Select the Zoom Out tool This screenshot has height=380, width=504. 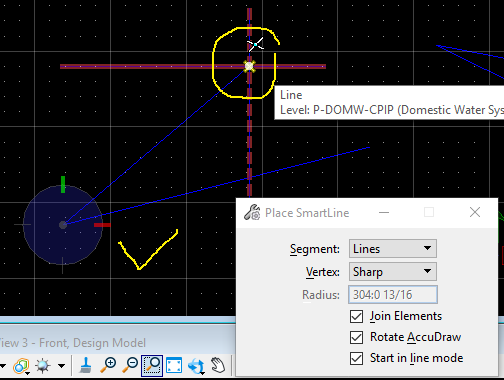point(130,365)
